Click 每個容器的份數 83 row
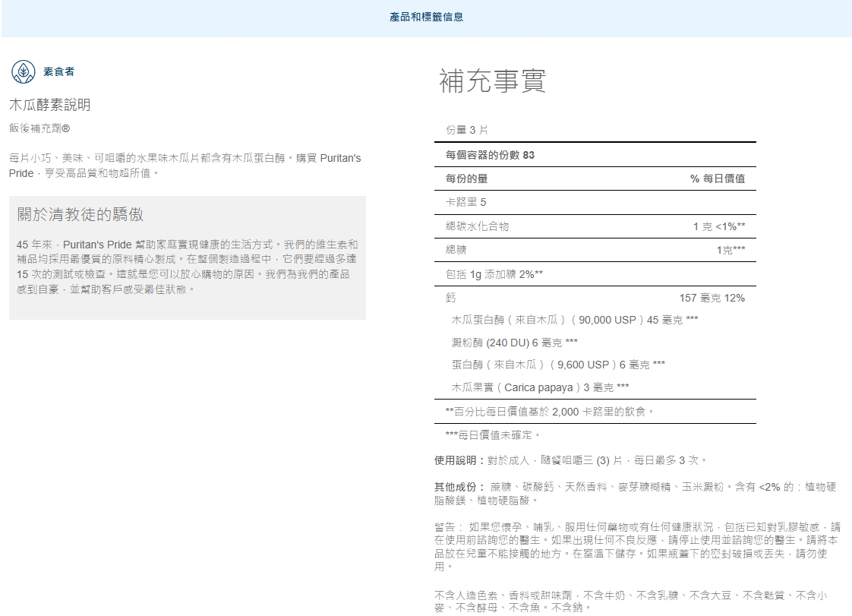Viewport: 852px width, 616px height. coord(595,155)
